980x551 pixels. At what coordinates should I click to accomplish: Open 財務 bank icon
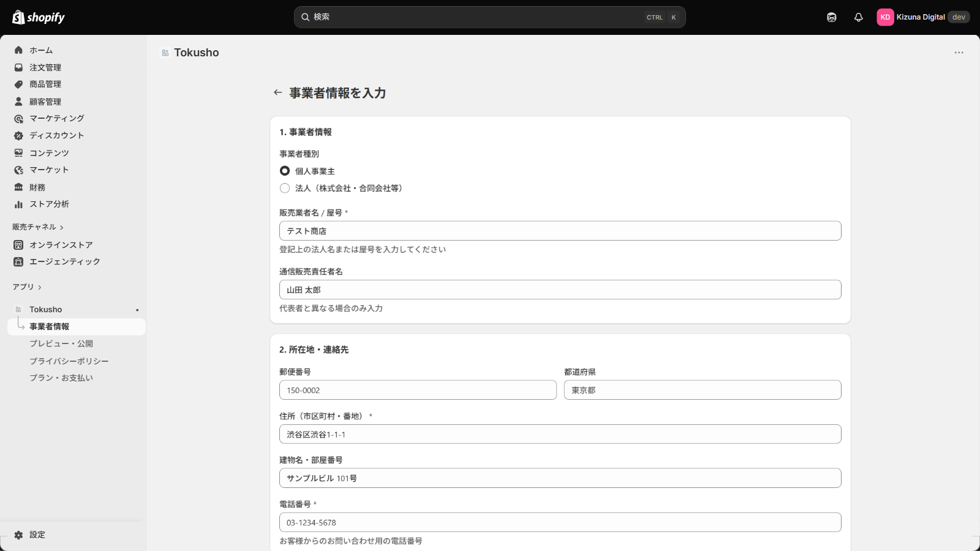pyautogui.click(x=18, y=187)
